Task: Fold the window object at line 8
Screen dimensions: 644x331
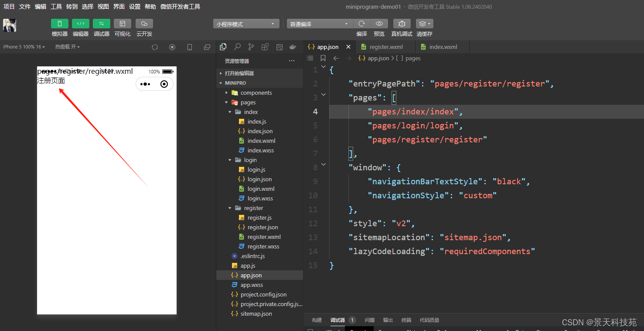Action: click(x=324, y=164)
